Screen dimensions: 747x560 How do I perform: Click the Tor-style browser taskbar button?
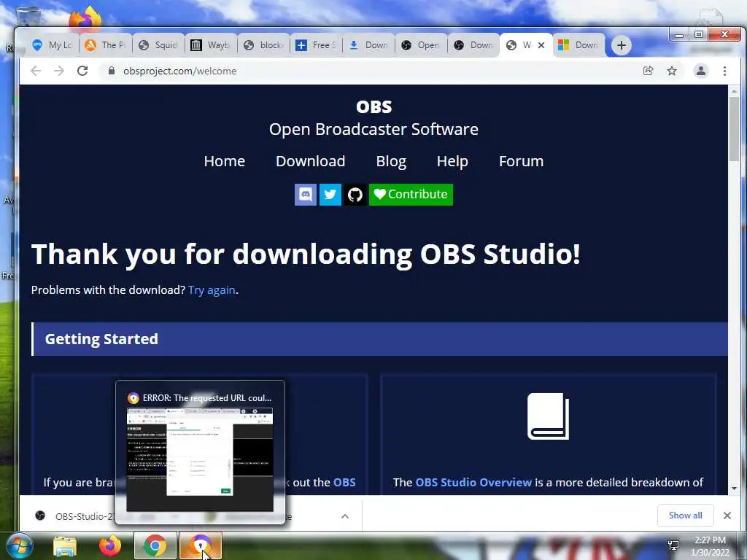pyautogui.click(x=201, y=545)
